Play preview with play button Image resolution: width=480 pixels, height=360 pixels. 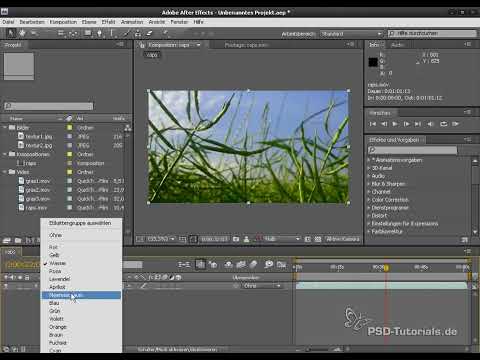click(395, 124)
